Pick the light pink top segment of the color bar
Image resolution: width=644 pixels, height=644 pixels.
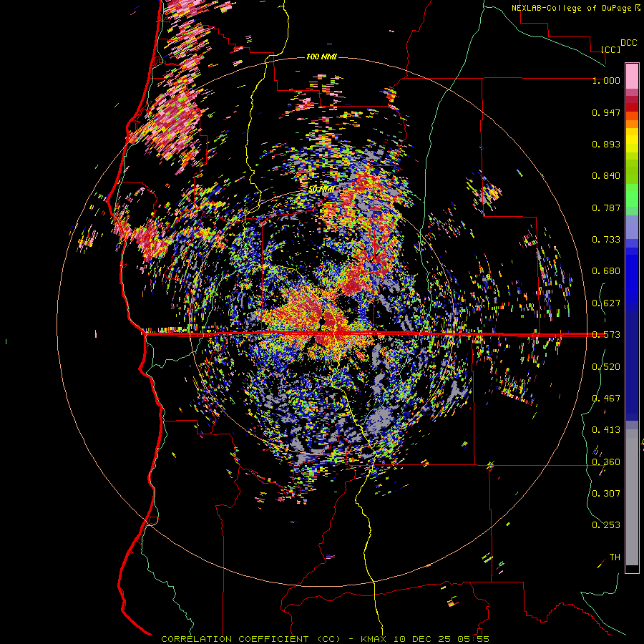coord(632,76)
